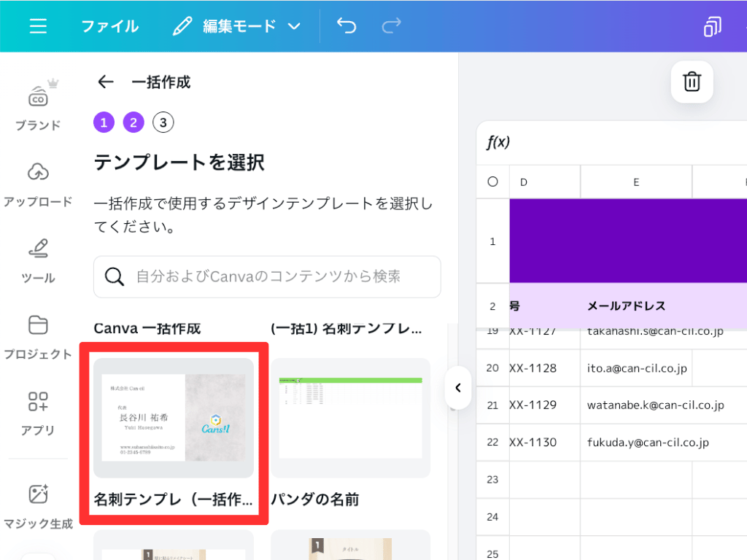
Task: Click the メールアドレス header cell
Action: (x=636, y=306)
